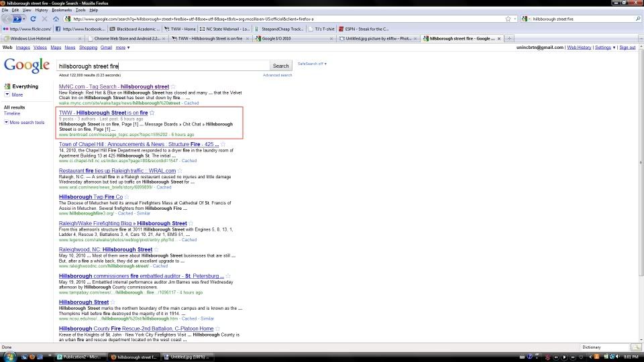Star the Town of Chapel Hill result

(x=223, y=144)
